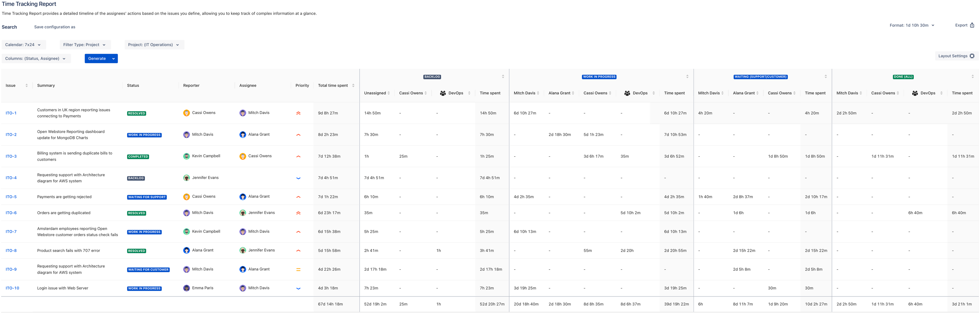The width and height of the screenshot is (980, 313).
Task: Open issue ITO-5 link
Action: coord(11,197)
